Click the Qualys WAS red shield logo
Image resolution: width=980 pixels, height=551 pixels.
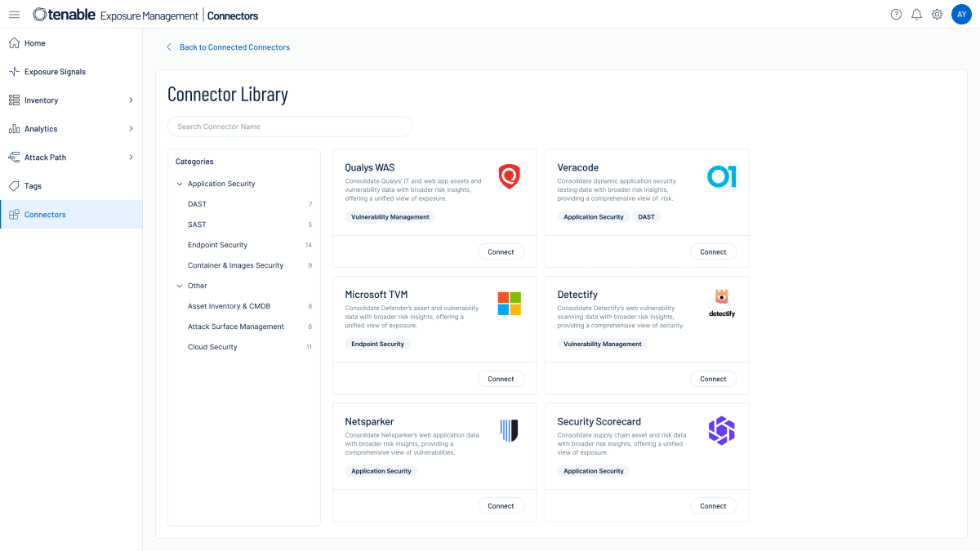point(510,176)
